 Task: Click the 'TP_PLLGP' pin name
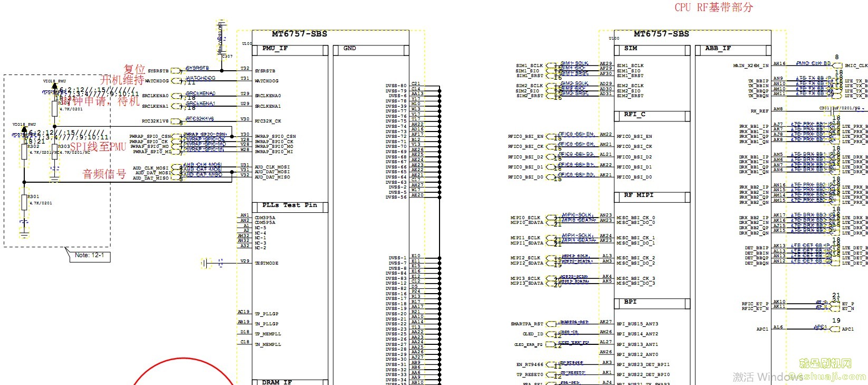pyautogui.click(x=266, y=314)
